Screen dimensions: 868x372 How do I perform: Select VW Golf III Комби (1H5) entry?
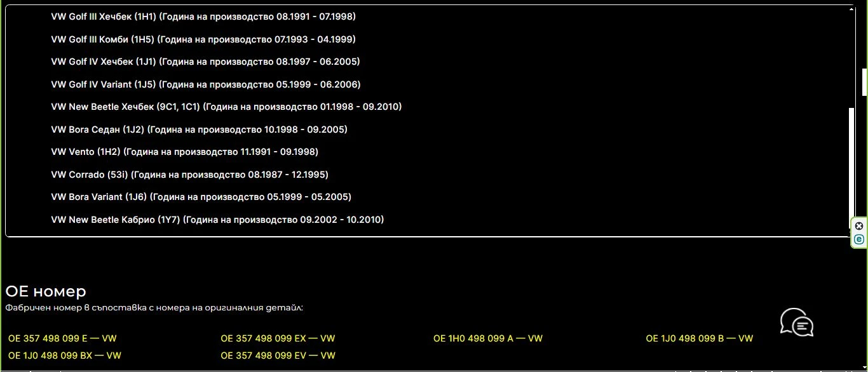[x=203, y=39]
